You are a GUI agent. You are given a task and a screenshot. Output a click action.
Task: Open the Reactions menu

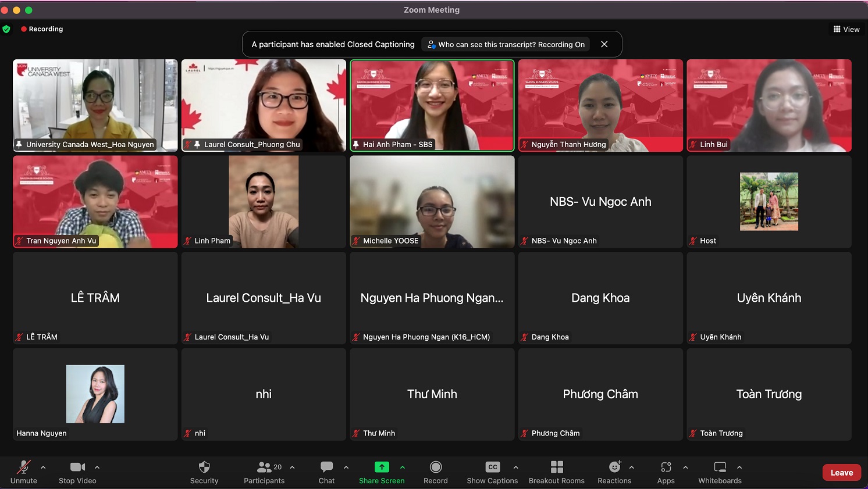[614, 472]
